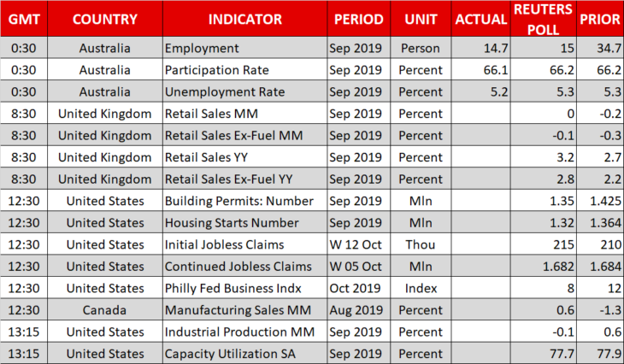Click Industrial Production MM cell
This screenshot has height=364, width=624.
tap(244, 332)
